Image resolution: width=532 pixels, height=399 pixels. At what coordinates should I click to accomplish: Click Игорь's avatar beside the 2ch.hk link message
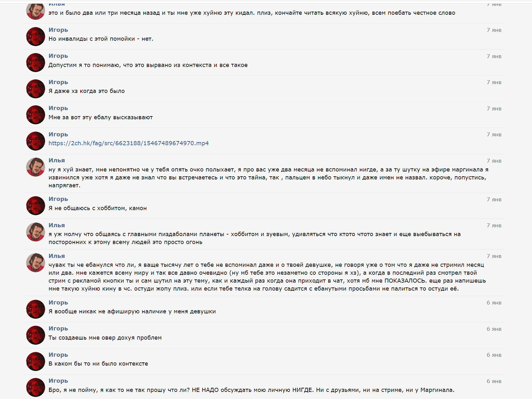(36, 141)
